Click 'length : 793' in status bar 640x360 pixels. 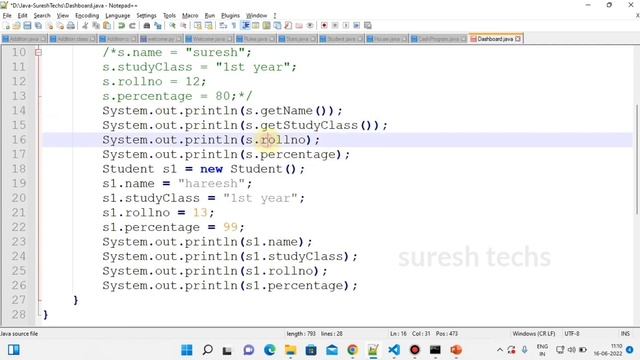[301, 333]
